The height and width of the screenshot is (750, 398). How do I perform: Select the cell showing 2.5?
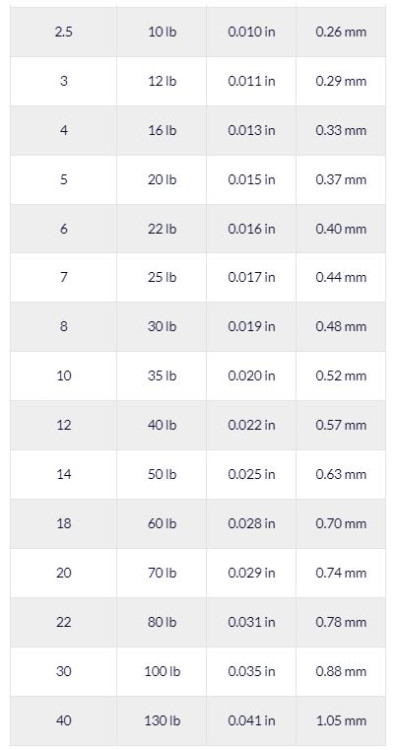point(64,32)
